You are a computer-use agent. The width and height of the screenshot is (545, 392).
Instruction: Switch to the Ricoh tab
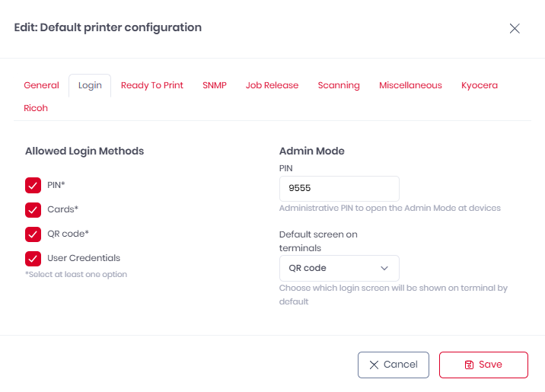tap(36, 108)
